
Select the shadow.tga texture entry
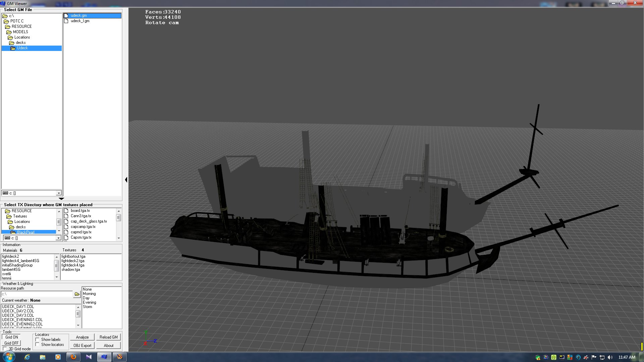click(71, 270)
